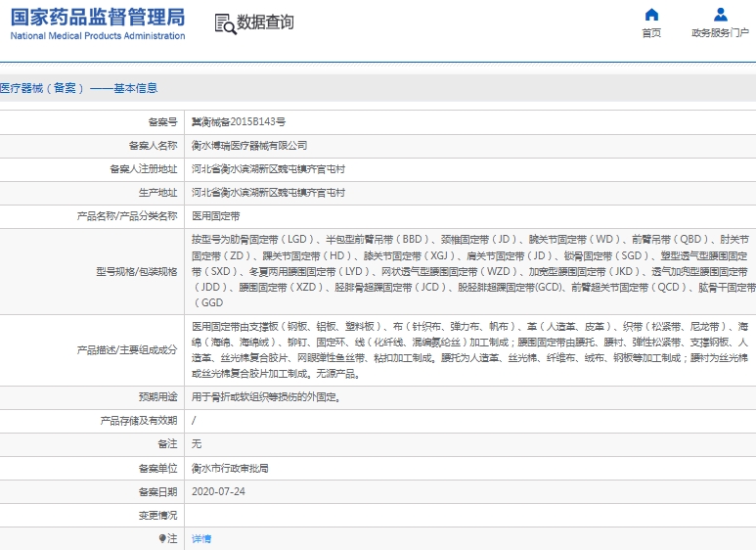
Task: Click the 备案人注册地址 address value
Action: click(x=268, y=169)
